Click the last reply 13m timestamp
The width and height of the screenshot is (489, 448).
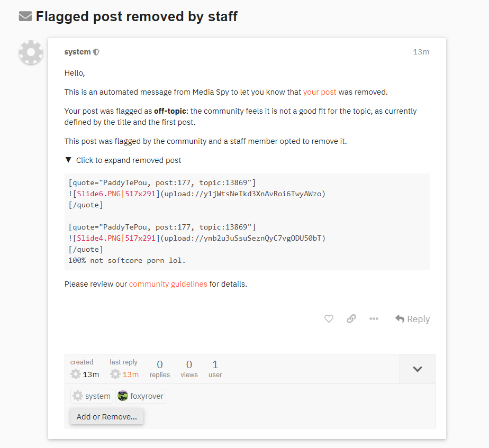[130, 374]
